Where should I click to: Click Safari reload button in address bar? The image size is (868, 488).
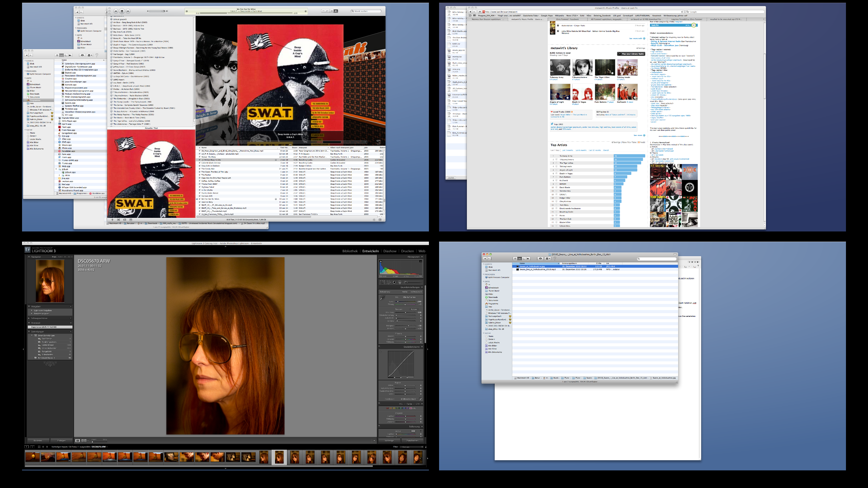[x=682, y=12]
